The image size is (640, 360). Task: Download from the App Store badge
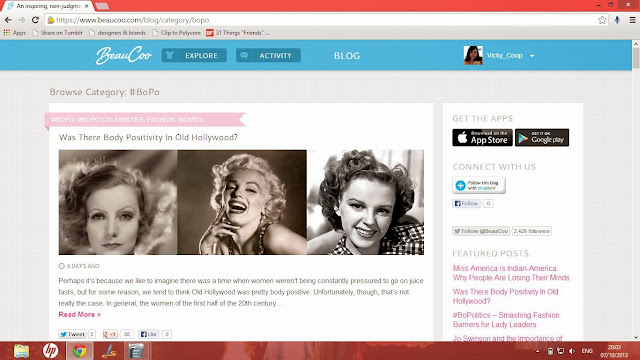click(x=482, y=138)
